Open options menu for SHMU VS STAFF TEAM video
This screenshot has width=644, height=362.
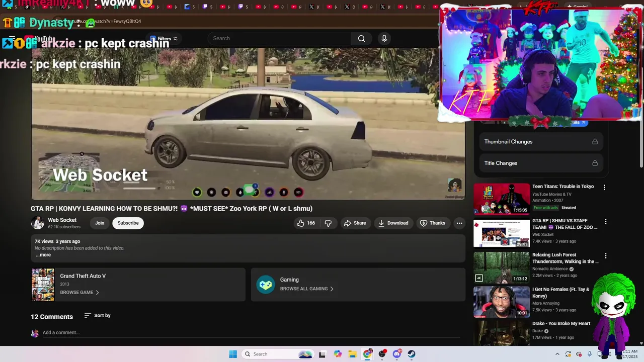click(x=605, y=222)
